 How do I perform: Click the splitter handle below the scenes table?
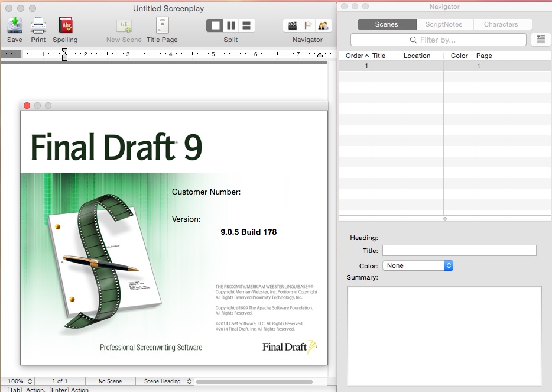445,219
